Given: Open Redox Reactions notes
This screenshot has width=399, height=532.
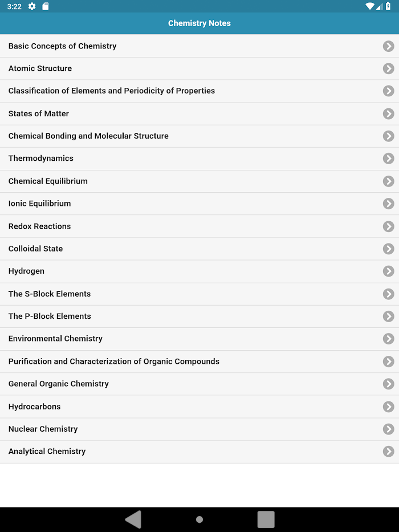Looking at the screenshot, I should point(199,226).
